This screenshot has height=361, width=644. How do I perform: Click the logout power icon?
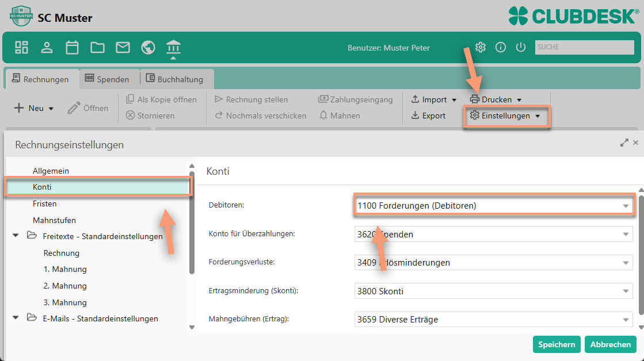[x=521, y=47]
